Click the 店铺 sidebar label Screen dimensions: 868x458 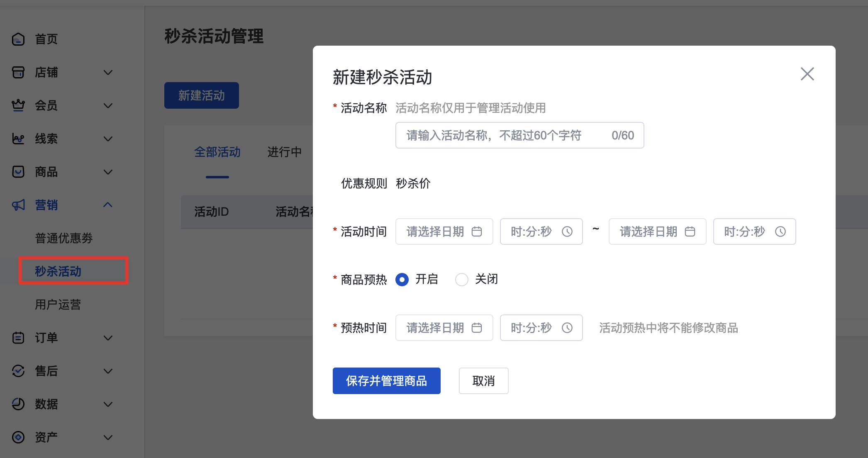click(x=46, y=73)
